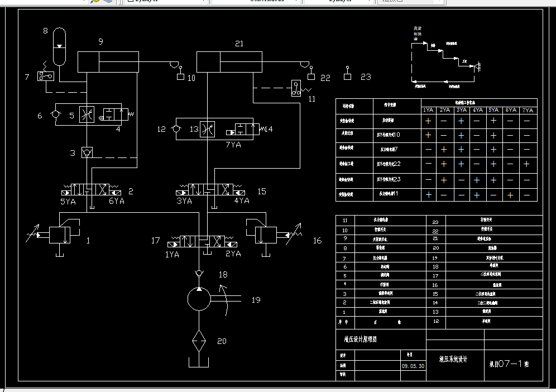Click the directional valve between 3YA and 4YA

point(210,189)
